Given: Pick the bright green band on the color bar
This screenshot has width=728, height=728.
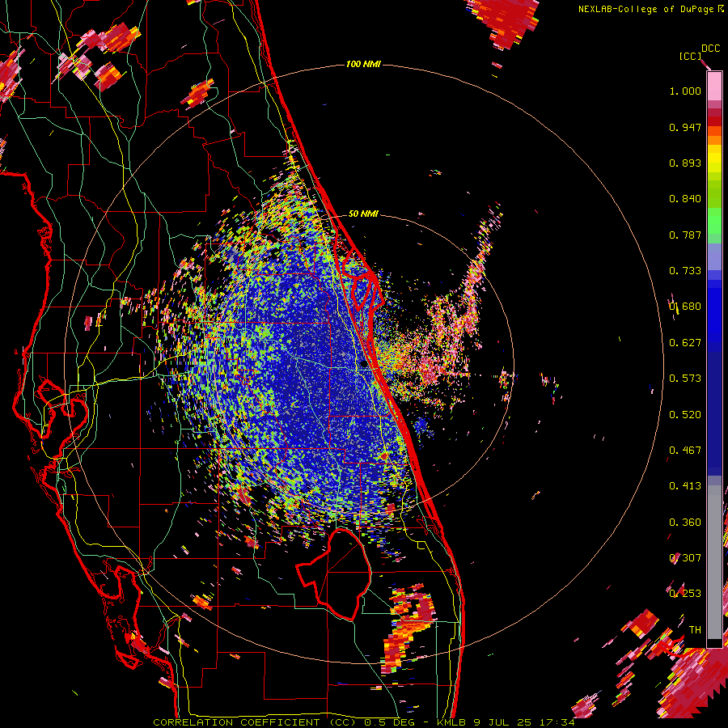Looking at the screenshot, I should tap(714, 220).
